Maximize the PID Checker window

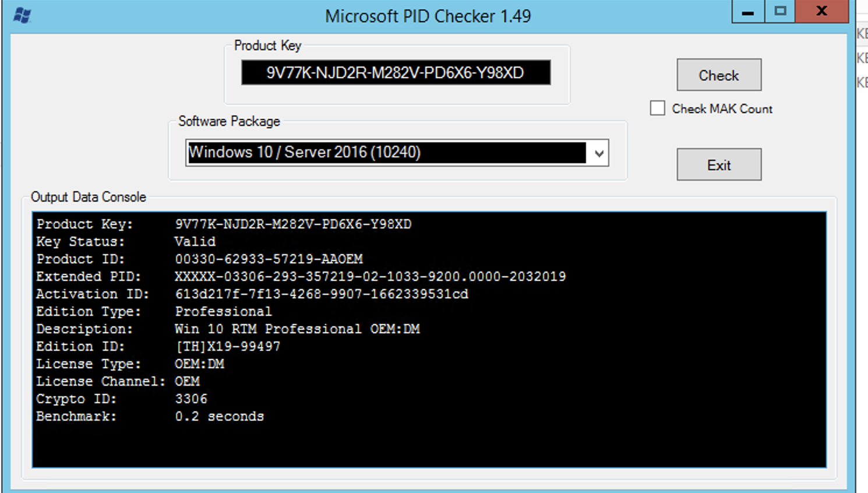click(780, 12)
